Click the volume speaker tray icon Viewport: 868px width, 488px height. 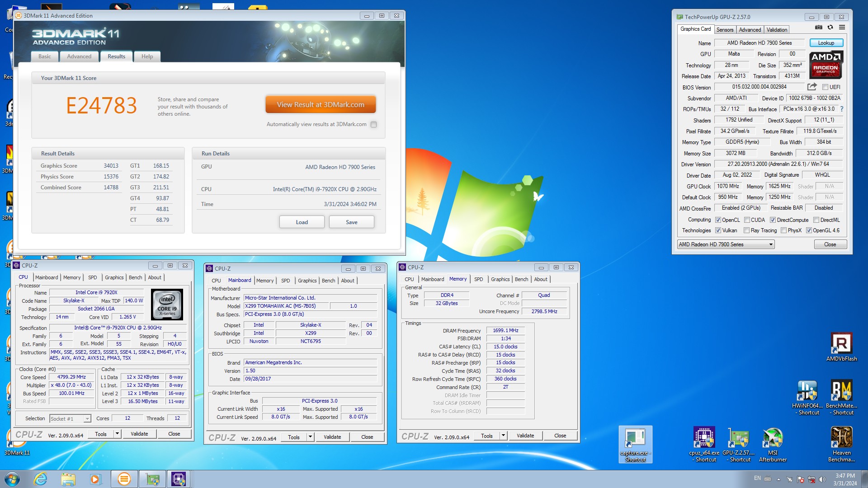(x=822, y=479)
